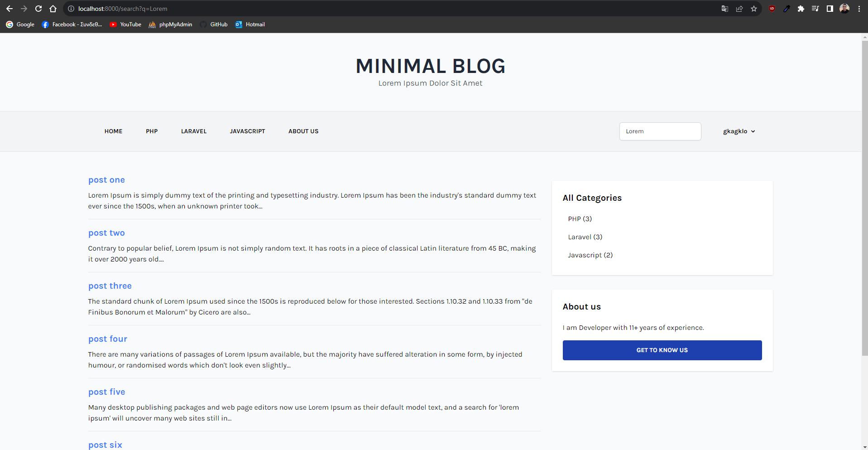Viewport: 868px width, 450px height.
Task: Click the vertical page scrollbar thumb
Action: [x=864, y=195]
